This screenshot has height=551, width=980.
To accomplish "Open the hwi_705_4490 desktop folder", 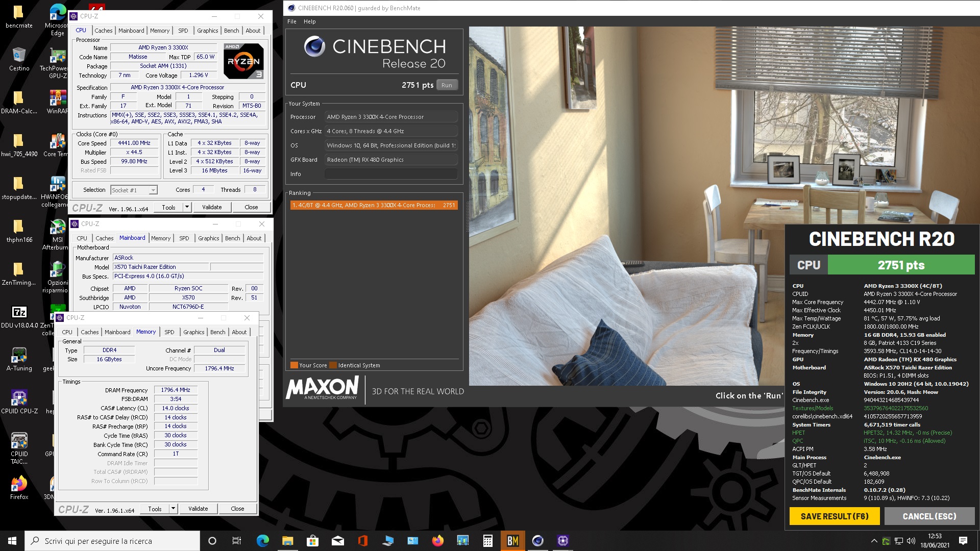I will [x=18, y=145].
